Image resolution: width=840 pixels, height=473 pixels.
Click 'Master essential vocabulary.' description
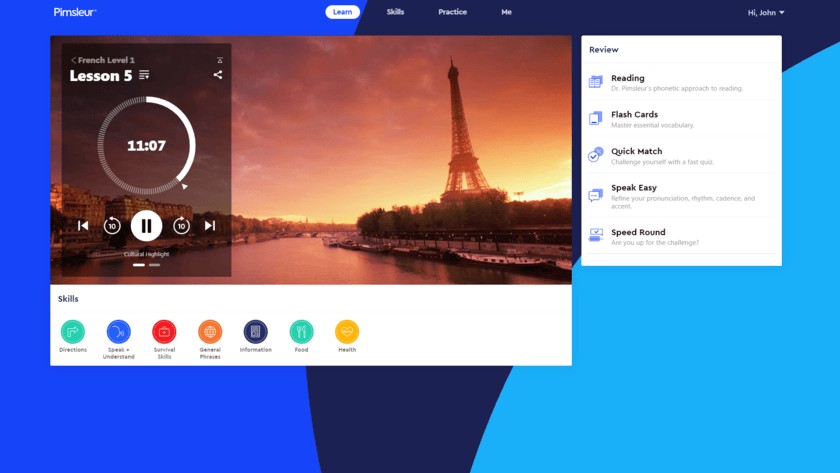pos(652,125)
